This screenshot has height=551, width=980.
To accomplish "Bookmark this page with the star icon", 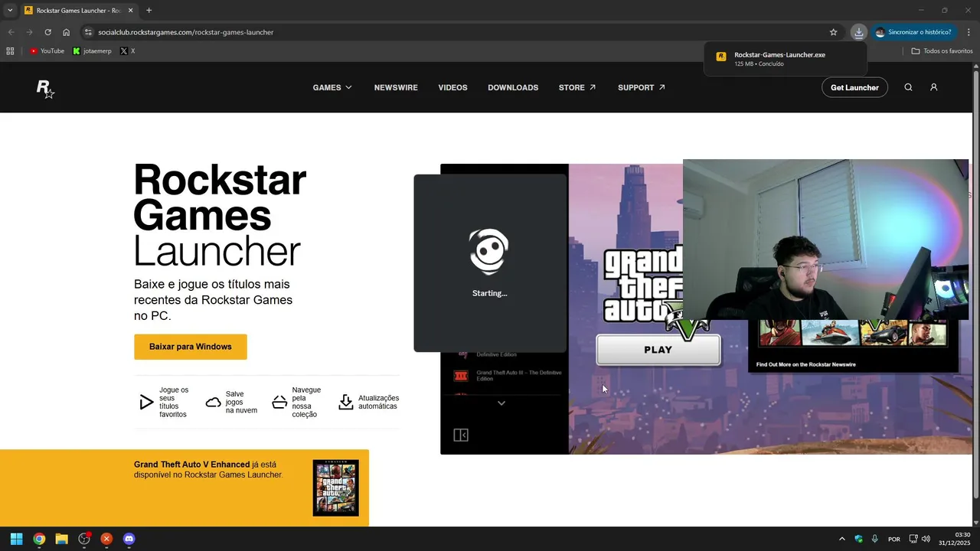I will 833,32.
